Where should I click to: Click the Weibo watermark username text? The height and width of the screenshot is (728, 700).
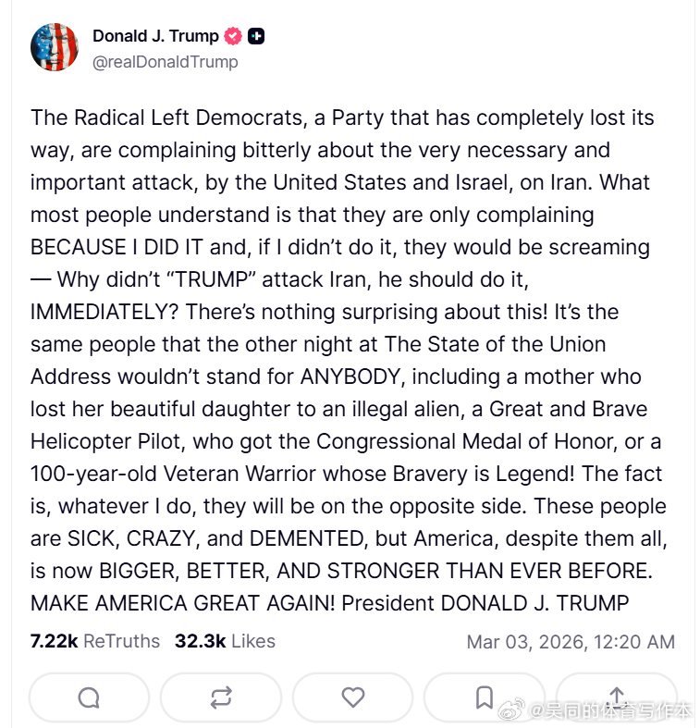pos(611,710)
